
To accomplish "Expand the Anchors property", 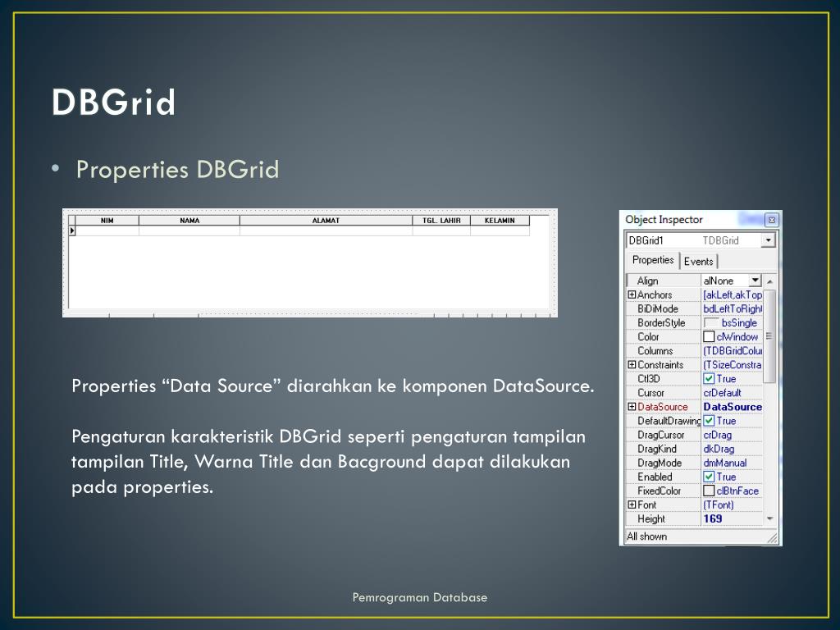I will (632, 294).
